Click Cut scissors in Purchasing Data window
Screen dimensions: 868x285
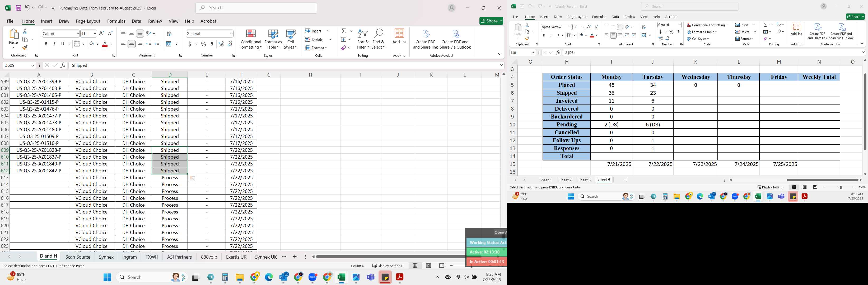tap(25, 31)
